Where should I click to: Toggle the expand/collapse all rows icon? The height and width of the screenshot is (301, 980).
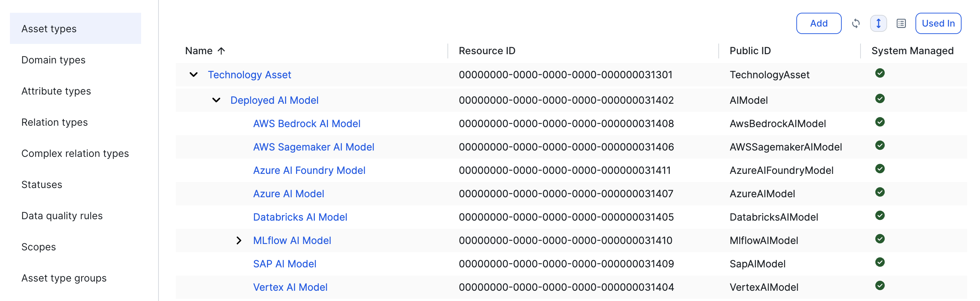[878, 24]
